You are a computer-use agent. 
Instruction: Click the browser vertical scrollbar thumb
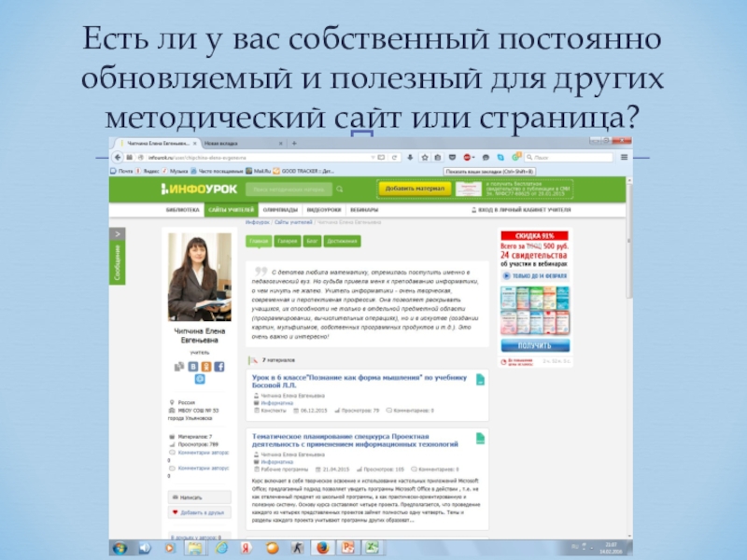pyautogui.click(x=629, y=241)
